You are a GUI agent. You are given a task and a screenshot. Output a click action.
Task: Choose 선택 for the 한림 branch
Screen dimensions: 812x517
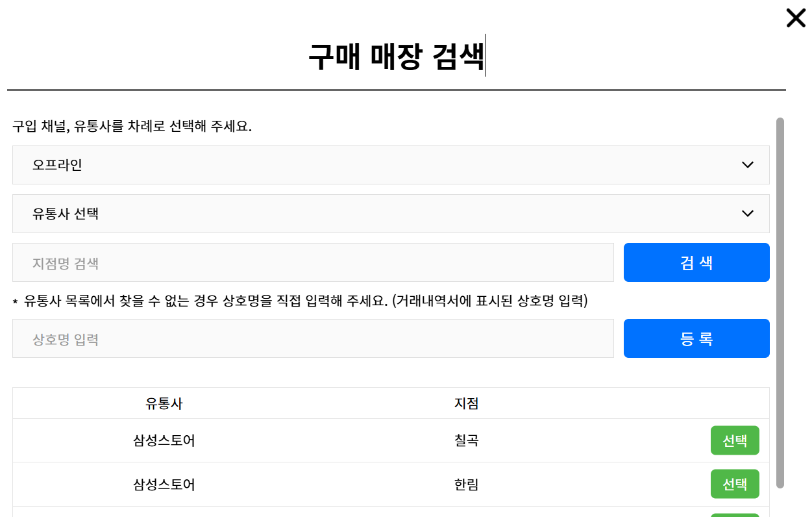point(735,484)
